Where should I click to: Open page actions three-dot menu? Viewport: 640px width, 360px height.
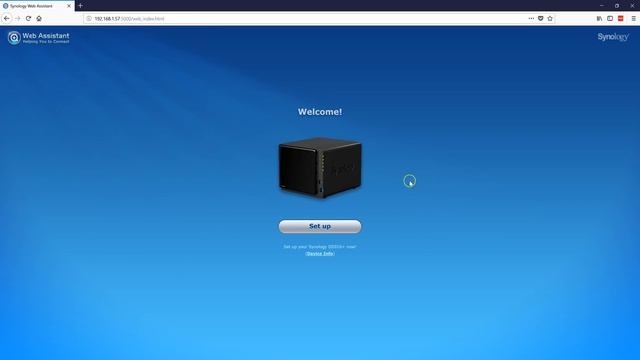tap(531, 18)
